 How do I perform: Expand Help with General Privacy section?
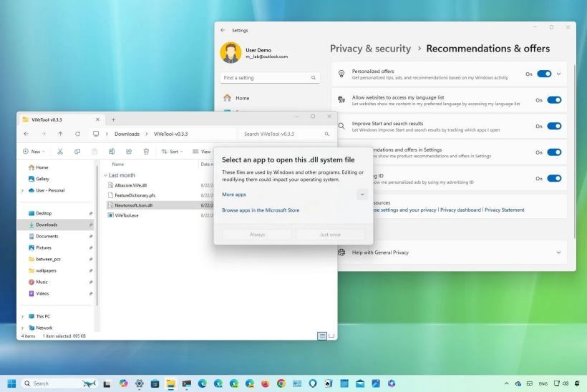[558, 252]
